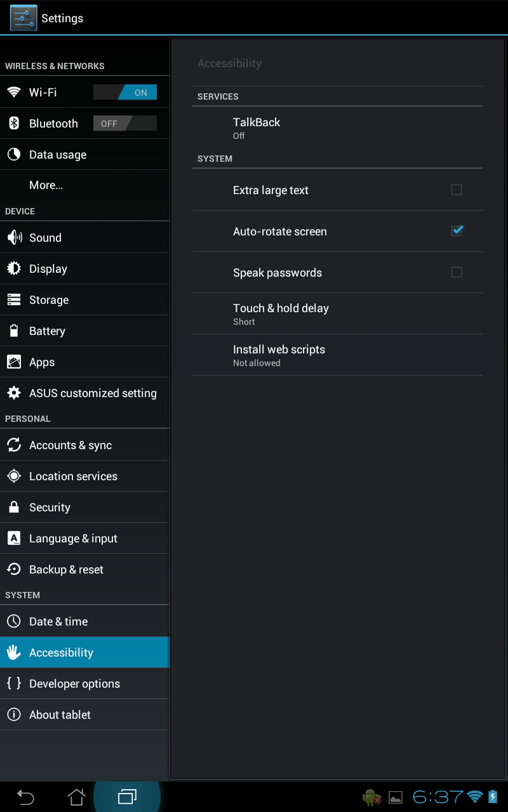Viewport: 508px width, 812px height.
Task: Tap the Display brightness icon
Action: coord(14,268)
